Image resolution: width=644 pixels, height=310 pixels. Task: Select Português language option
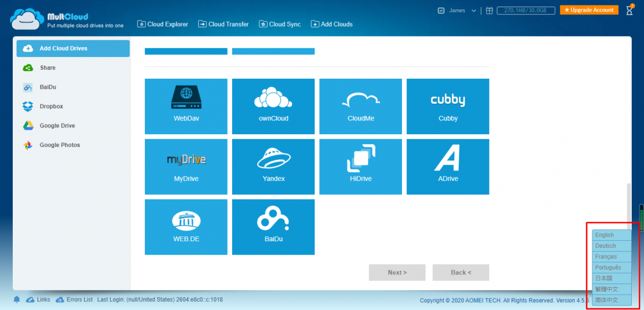(x=612, y=267)
